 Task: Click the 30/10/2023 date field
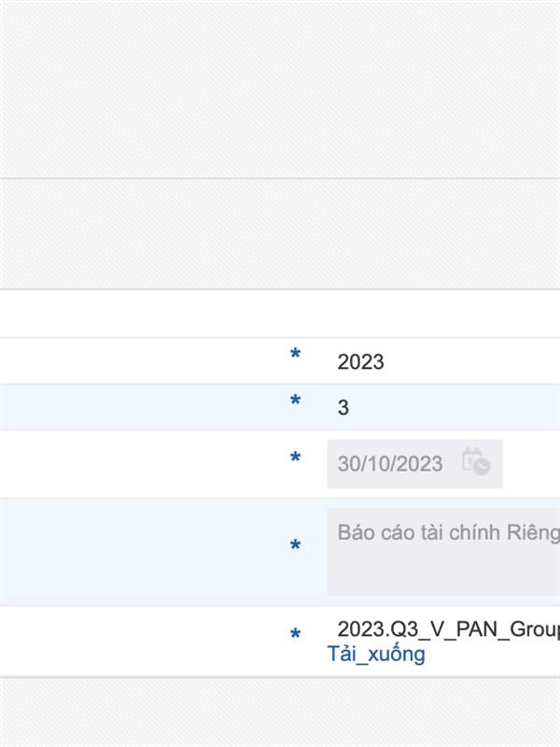pyautogui.click(x=414, y=463)
